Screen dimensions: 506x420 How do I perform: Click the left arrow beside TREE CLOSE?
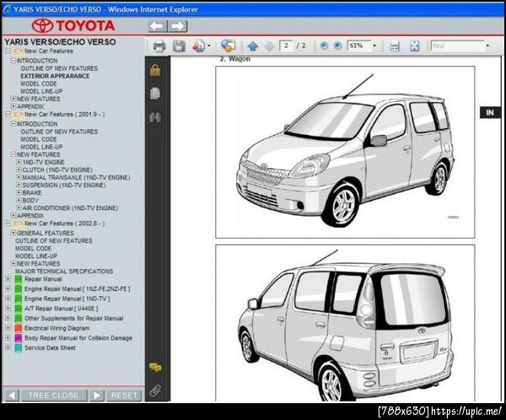pos(12,396)
